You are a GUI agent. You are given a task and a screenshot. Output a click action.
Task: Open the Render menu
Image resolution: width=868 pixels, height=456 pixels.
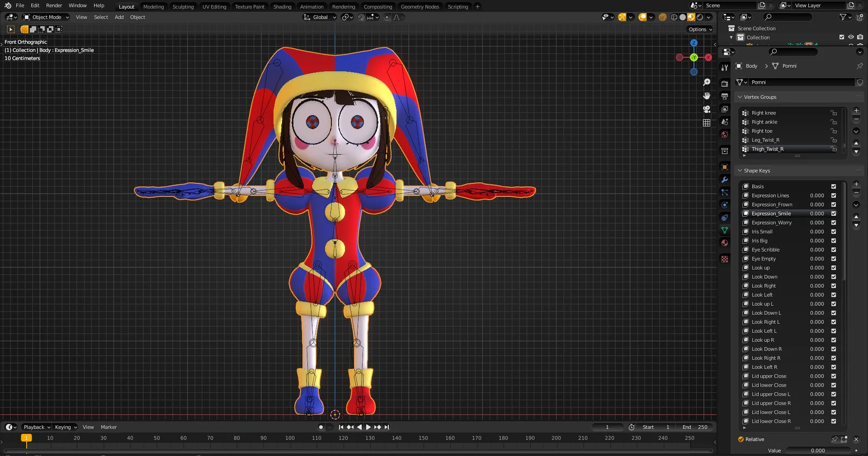[54, 5]
